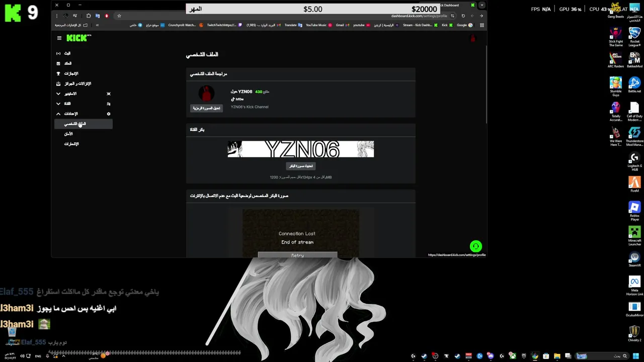Screen dimensions: 644x362
Task: Expand the القناة channel section chevron
Action: click(x=58, y=104)
